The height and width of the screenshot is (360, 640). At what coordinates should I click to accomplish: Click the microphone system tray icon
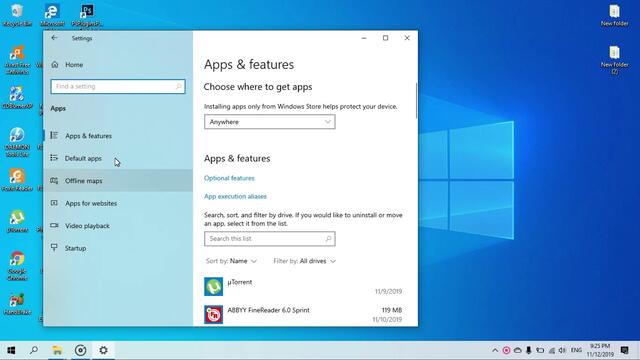point(529,350)
